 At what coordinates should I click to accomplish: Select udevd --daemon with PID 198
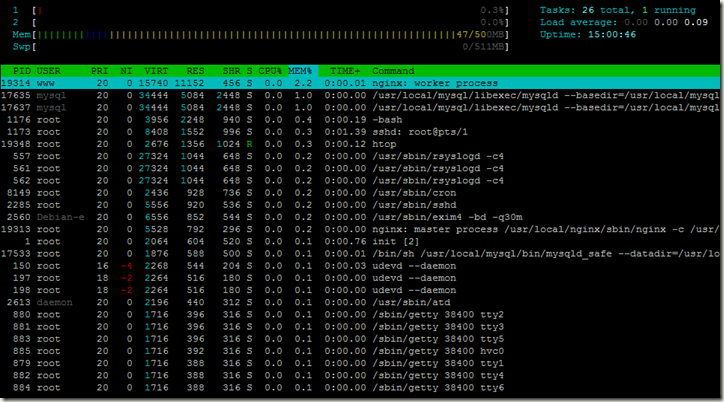(360, 290)
